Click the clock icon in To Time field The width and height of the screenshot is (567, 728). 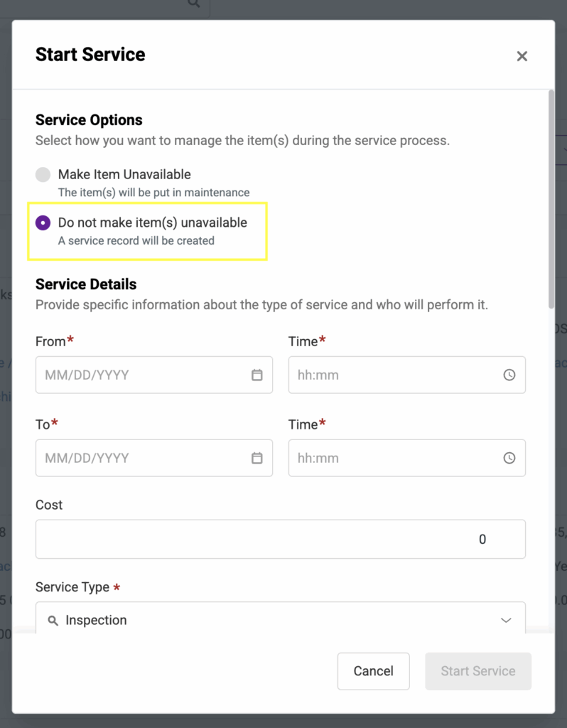point(509,458)
